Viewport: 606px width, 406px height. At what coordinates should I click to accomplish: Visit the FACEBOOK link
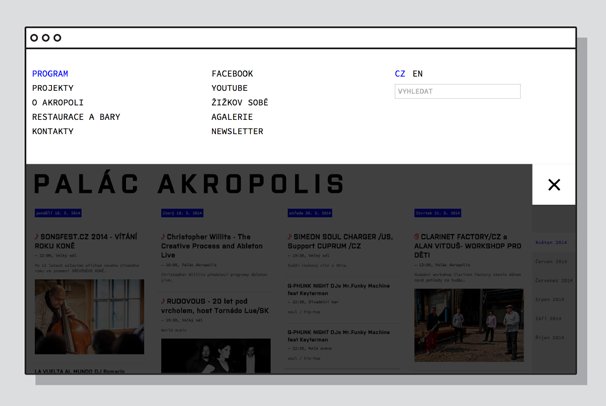tap(232, 74)
